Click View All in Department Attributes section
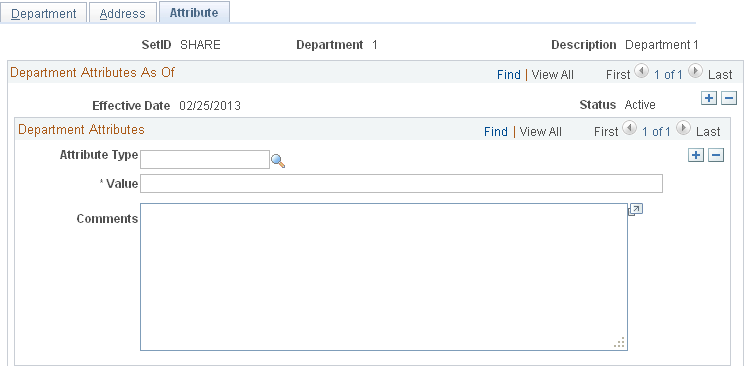The width and height of the screenshot is (745, 366). click(x=540, y=132)
